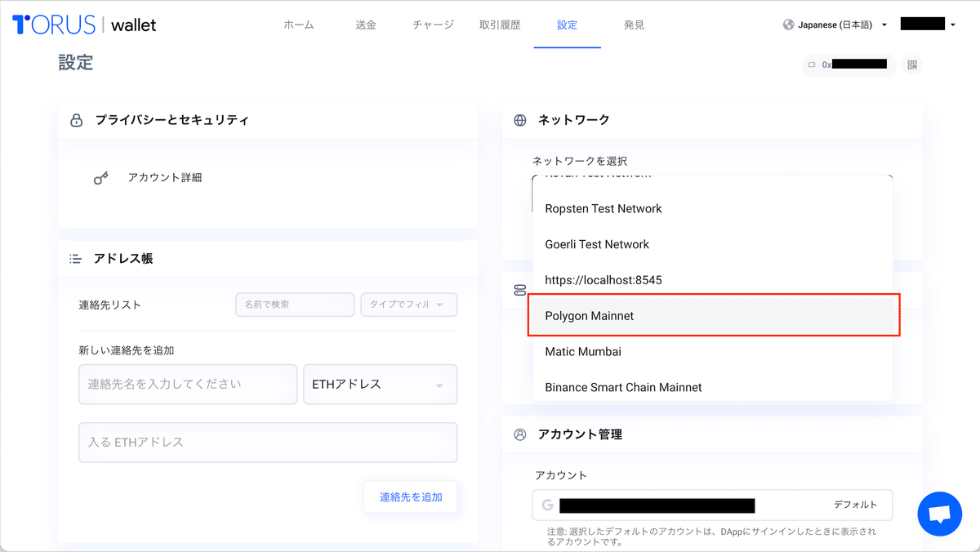Switch to the 送金 tab

click(366, 24)
